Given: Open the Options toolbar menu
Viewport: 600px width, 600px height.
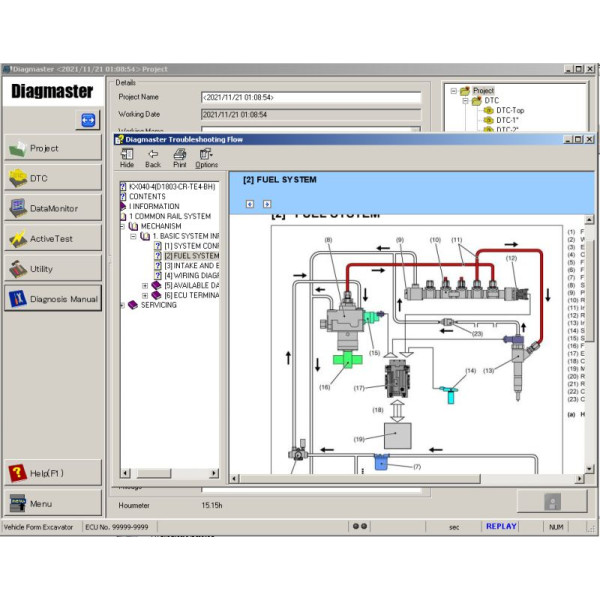Looking at the screenshot, I should pos(206,158).
